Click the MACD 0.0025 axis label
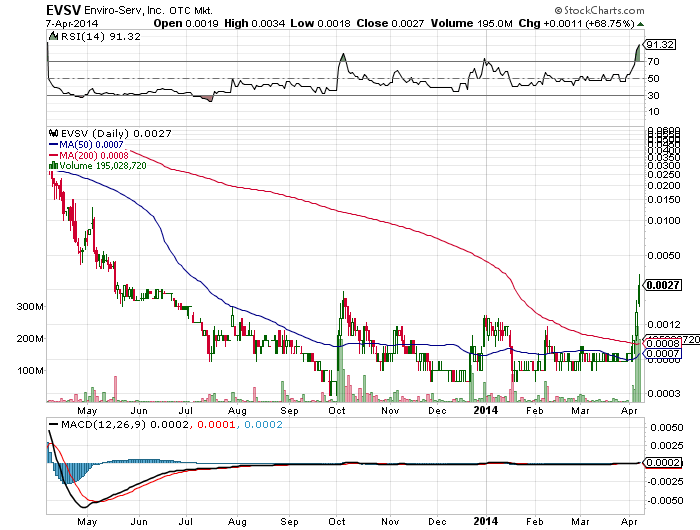 click(667, 446)
